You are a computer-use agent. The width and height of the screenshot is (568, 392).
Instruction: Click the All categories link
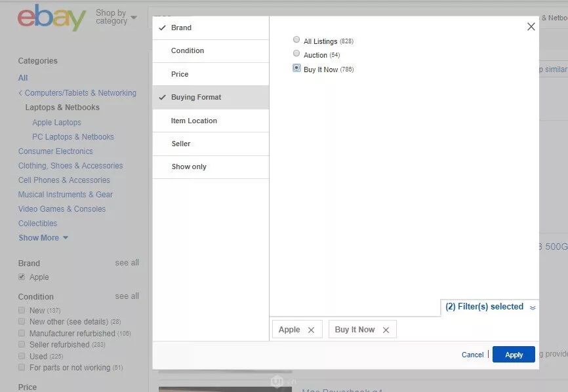click(23, 78)
